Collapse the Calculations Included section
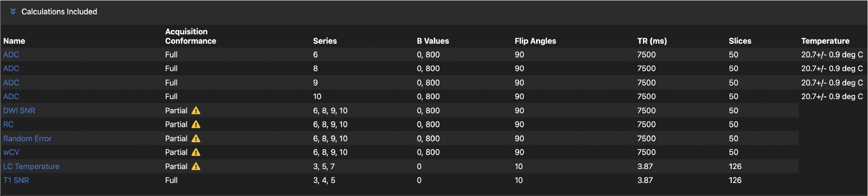The image size is (868, 196). point(13,12)
